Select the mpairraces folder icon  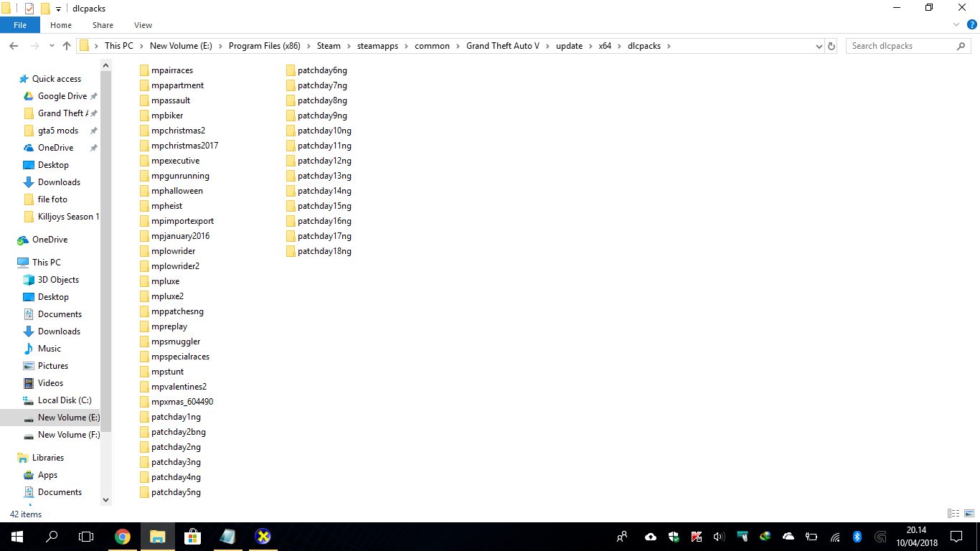[144, 70]
